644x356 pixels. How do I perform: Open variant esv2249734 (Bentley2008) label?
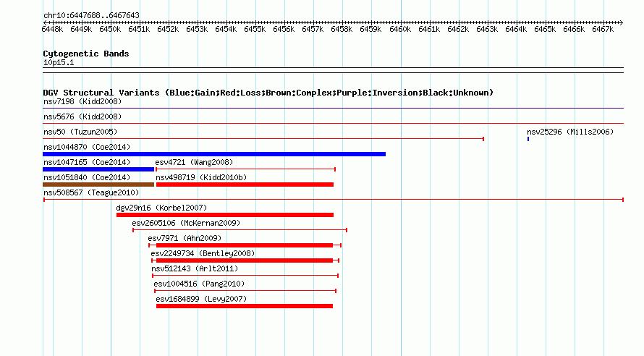pyautogui.click(x=203, y=253)
